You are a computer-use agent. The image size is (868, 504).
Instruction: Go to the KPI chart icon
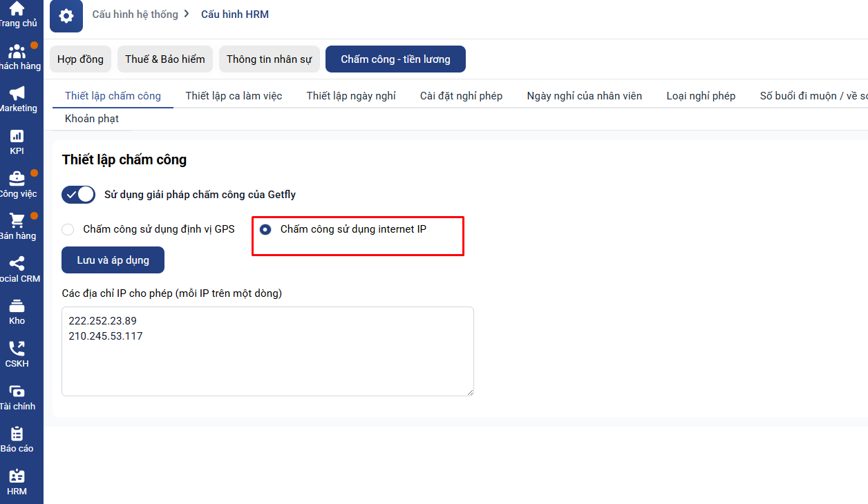pos(17,137)
